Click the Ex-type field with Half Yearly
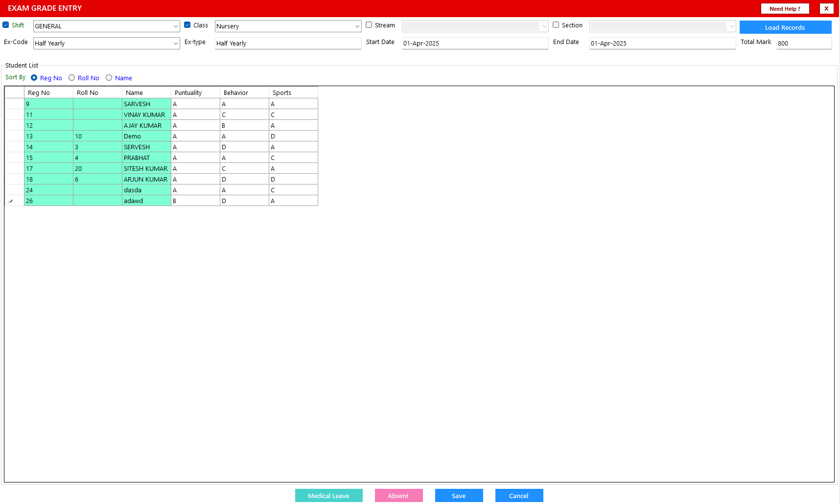Viewport: 840px width, 504px height. tap(288, 44)
